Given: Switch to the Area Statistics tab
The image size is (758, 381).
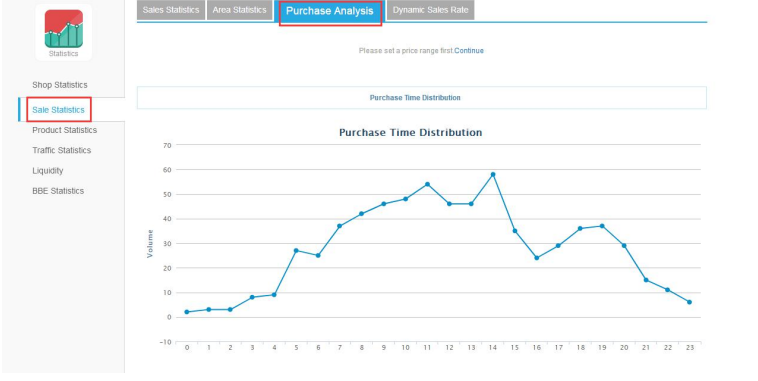Looking at the screenshot, I should coord(240,10).
